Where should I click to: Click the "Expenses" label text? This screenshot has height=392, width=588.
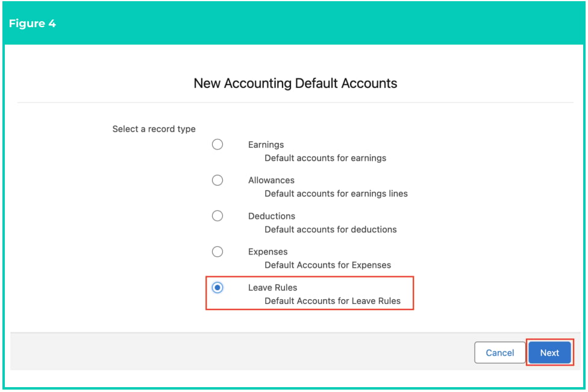(x=267, y=251)
